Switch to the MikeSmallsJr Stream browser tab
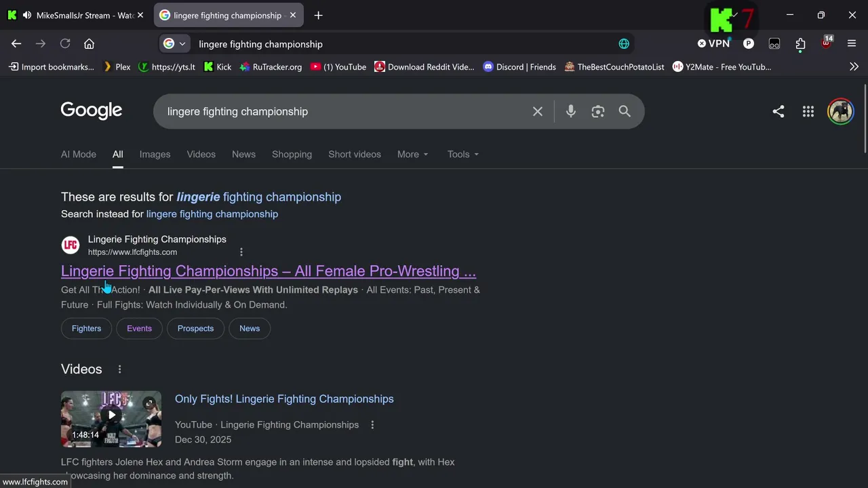The width and height of the screenshot is (868, 488). 76,15
